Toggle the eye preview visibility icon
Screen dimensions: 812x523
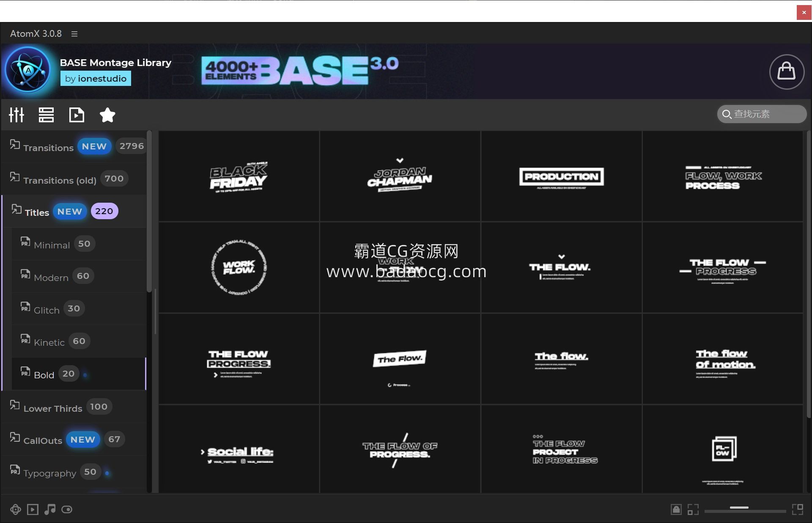pos(67,509)
